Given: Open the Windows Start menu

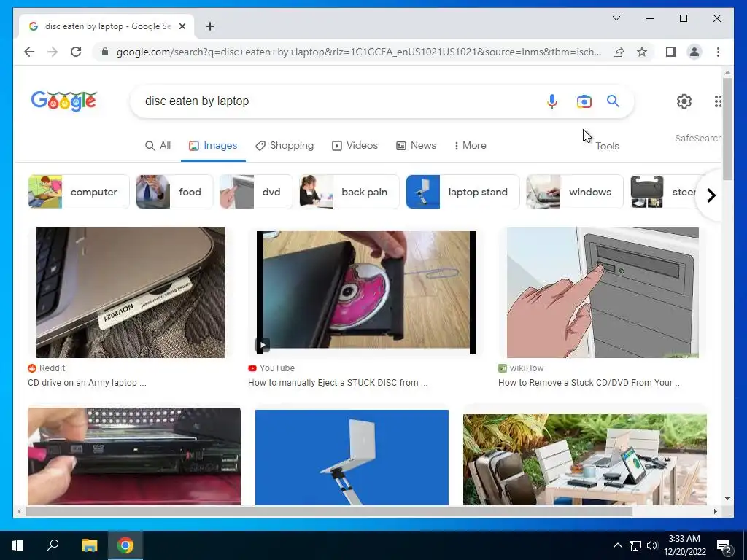Looking at the screenshot, I should pos(18,545).
